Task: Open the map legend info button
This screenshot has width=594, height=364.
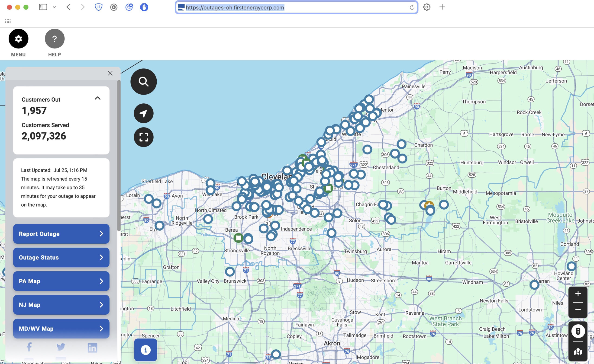Action: (x=145, y=350)
